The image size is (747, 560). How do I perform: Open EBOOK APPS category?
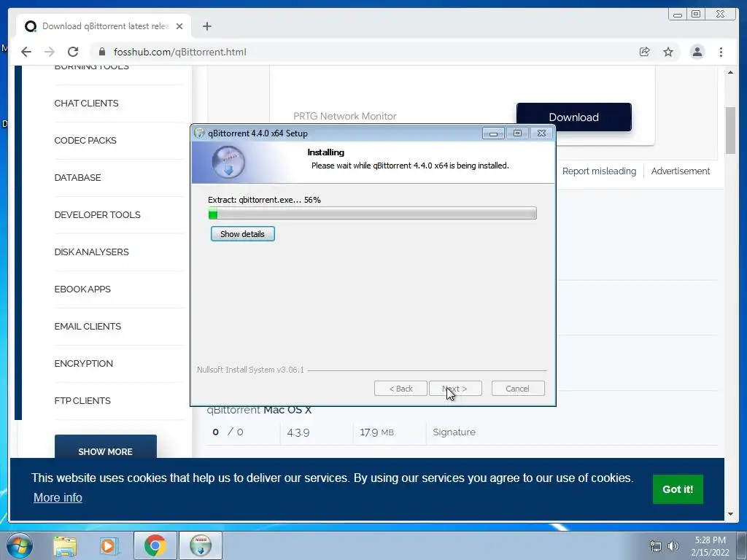tap(82, 289)
